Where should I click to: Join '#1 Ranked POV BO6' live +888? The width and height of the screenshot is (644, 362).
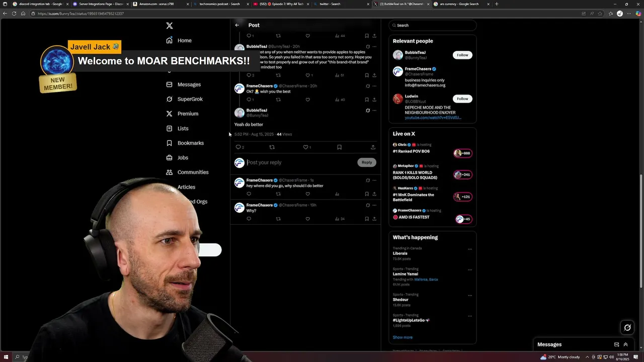462,153
